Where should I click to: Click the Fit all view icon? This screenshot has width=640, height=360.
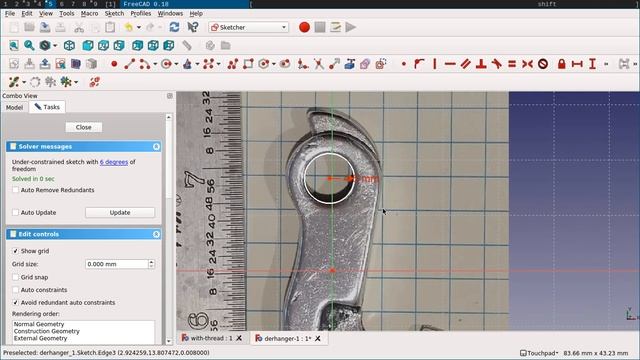(x=13, y=45)
